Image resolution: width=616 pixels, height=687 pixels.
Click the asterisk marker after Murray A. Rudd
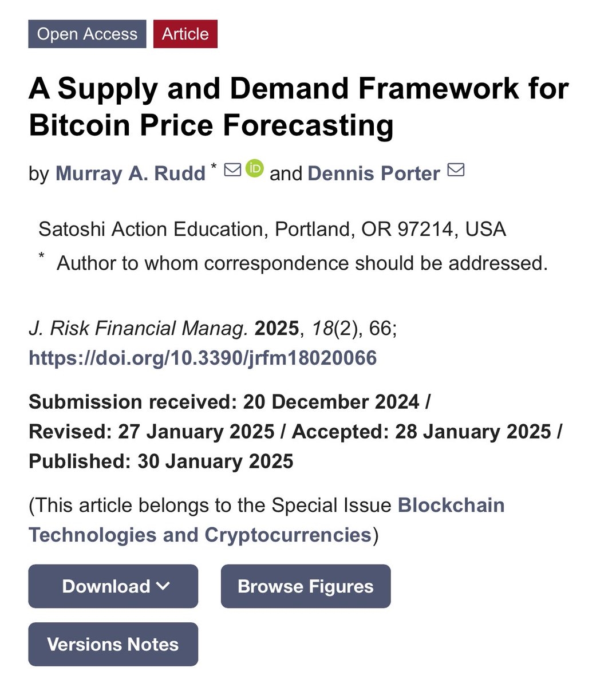pyautogui.click(x=214, y=167)
